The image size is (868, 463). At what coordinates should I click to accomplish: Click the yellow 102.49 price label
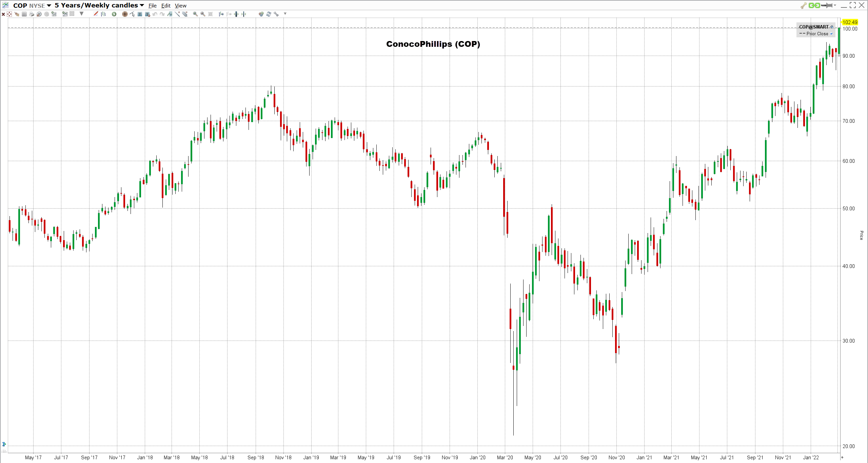pyautogui.click(x=850, y=22)
